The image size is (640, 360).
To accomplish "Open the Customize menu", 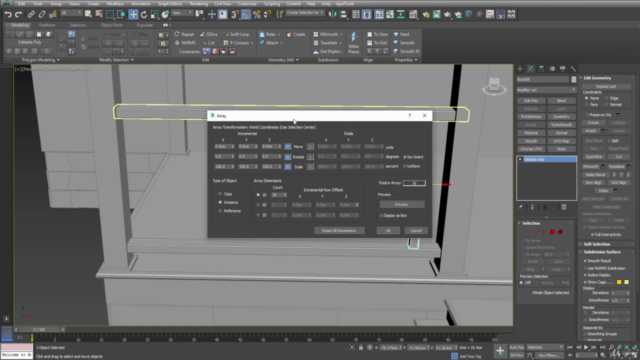I will [x=247, y=4].
